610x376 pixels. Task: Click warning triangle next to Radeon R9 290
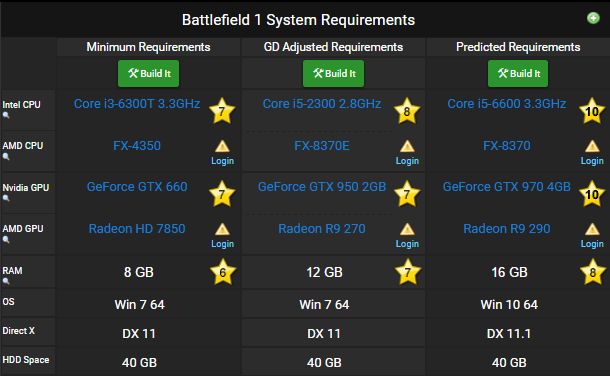592,229
